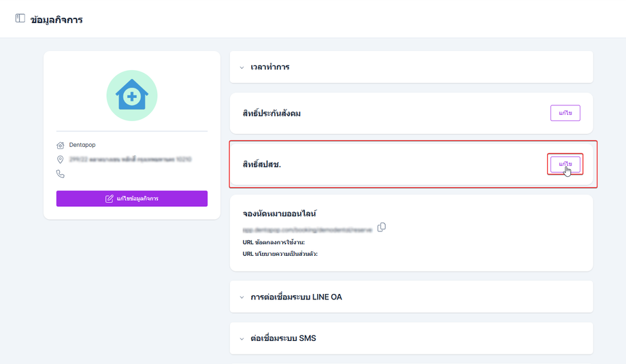626x364 pixels.
Task: Click the สิทธิ์สปสช. heading
Action: click(x=261, y=164)
